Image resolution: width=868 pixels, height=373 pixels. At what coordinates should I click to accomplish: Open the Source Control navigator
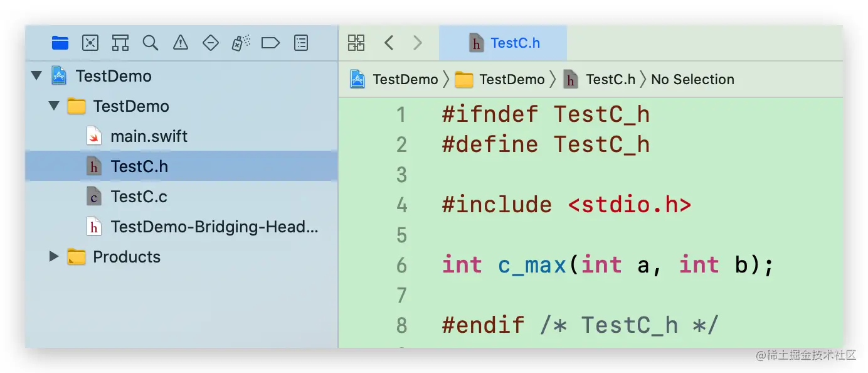(x=90, y=43)
